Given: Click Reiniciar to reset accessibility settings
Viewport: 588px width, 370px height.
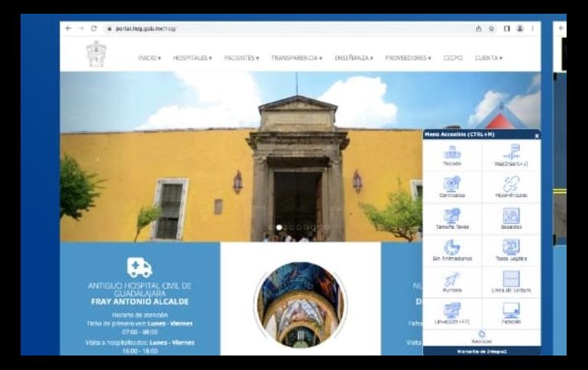Looking at the screenshot, I should [482, 337].
